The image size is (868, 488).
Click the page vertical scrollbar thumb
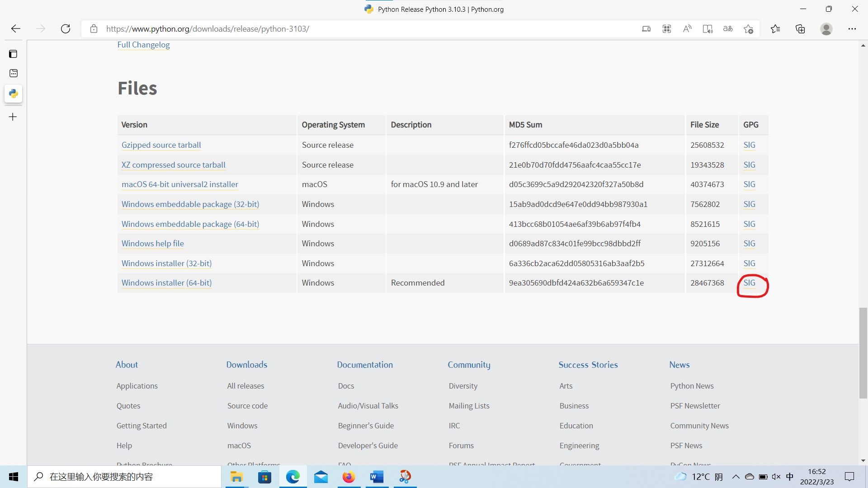coord(863,352)
